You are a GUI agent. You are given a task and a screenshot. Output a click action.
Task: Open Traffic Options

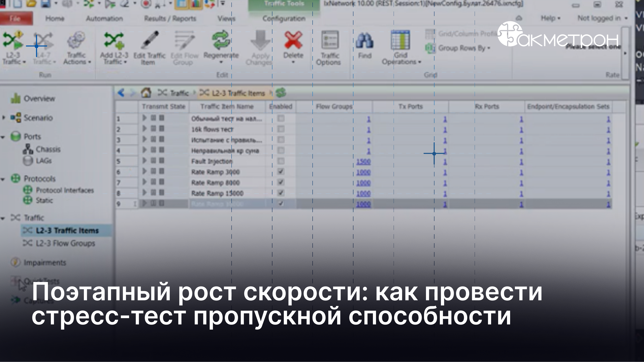pyautogui.click(x=329, y=48)
